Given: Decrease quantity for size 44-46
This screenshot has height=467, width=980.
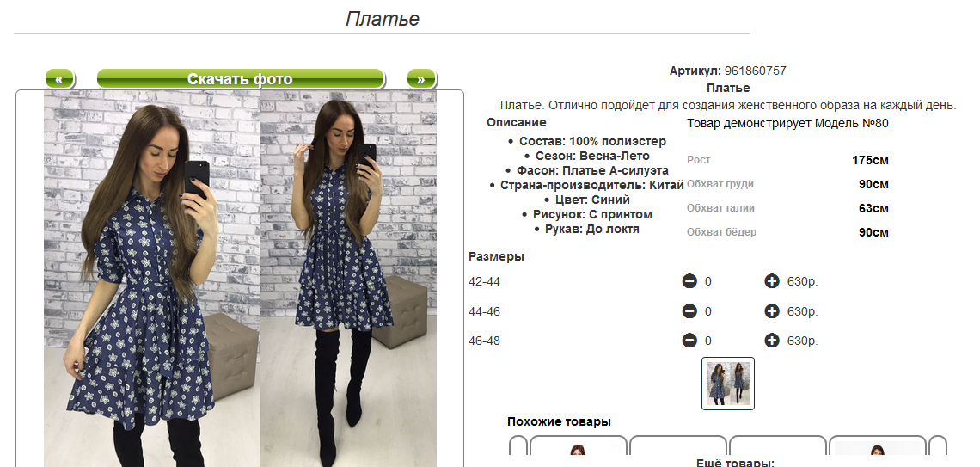Looking at the screenshot, I should 689,310.
